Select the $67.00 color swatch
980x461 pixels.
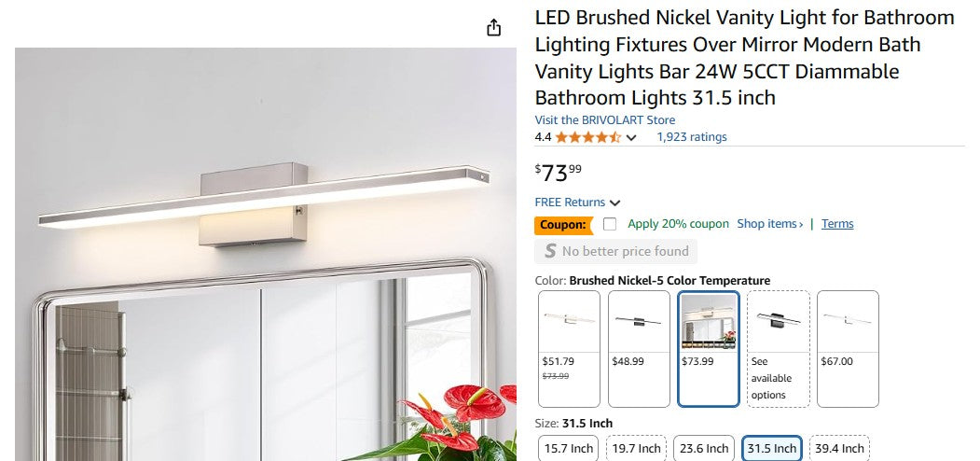(x=848, y=348)
